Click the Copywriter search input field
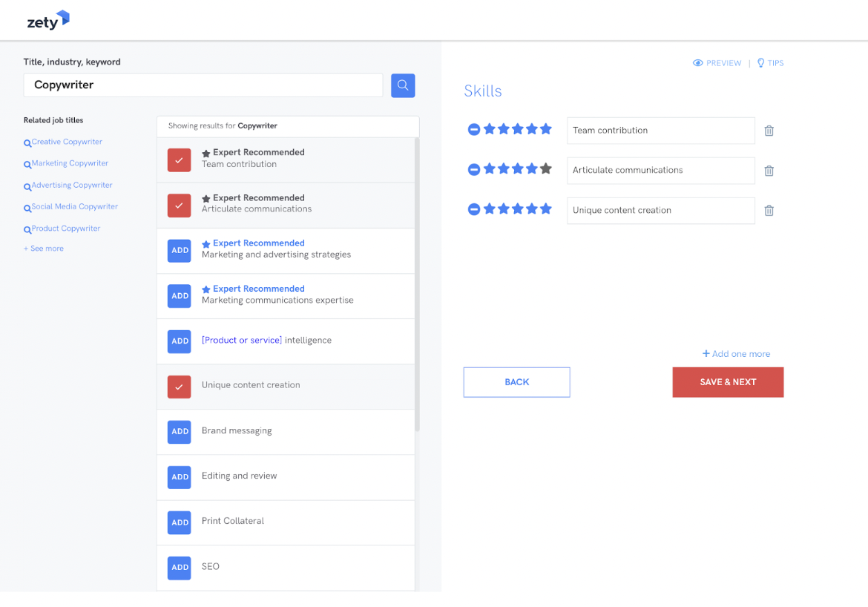 pos(203,85)
